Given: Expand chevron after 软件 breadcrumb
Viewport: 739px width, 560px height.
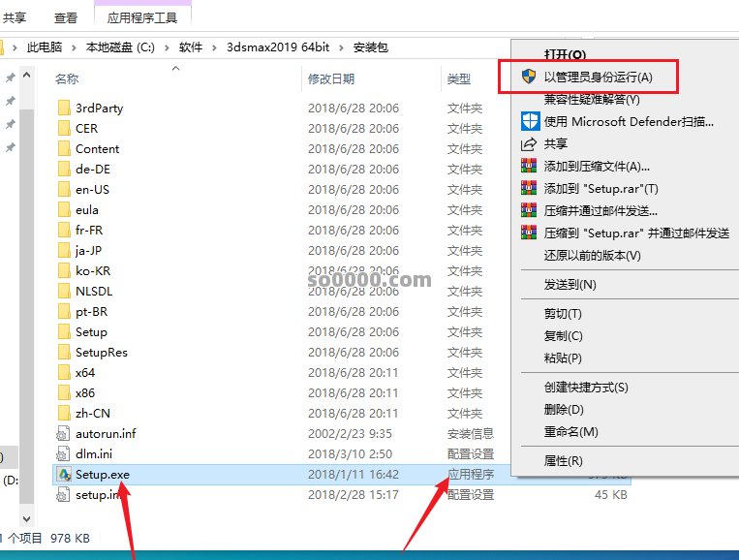Looking at the screenshot, I should [x=214, y=47].
